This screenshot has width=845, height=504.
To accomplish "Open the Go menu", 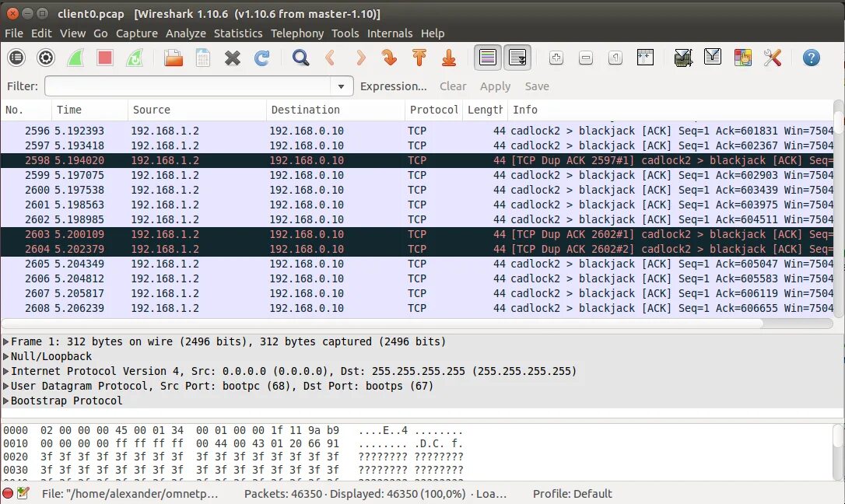I will click(101, 33).
